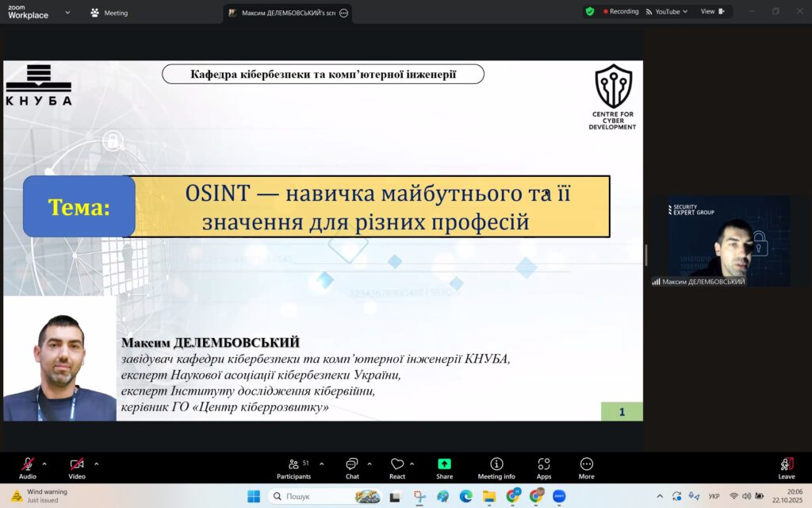812x508 pixels.
Task: Unmute the microphone with the Audio button
Action: [28, 466]
